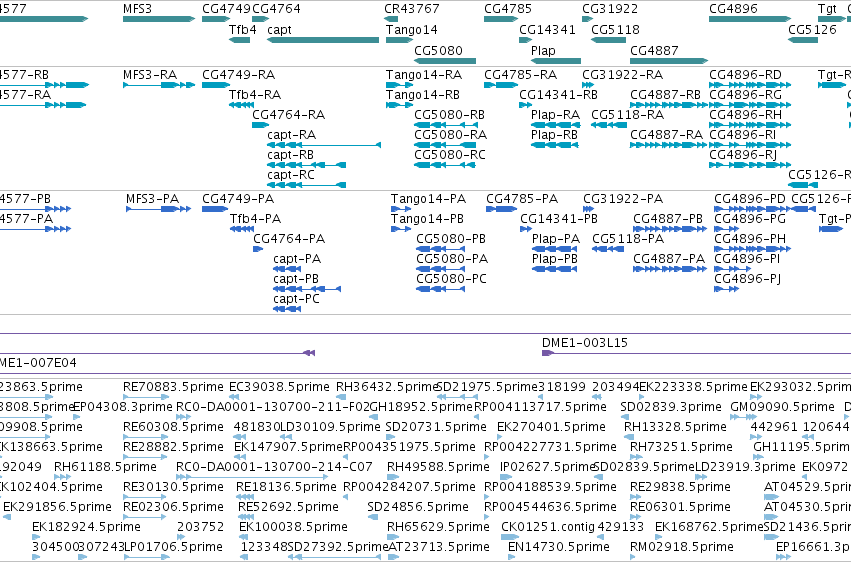Click the CG4749-RA transcript label
Image resolution: width=851 pixels, height=562 pixels.
tap(238, 74)
